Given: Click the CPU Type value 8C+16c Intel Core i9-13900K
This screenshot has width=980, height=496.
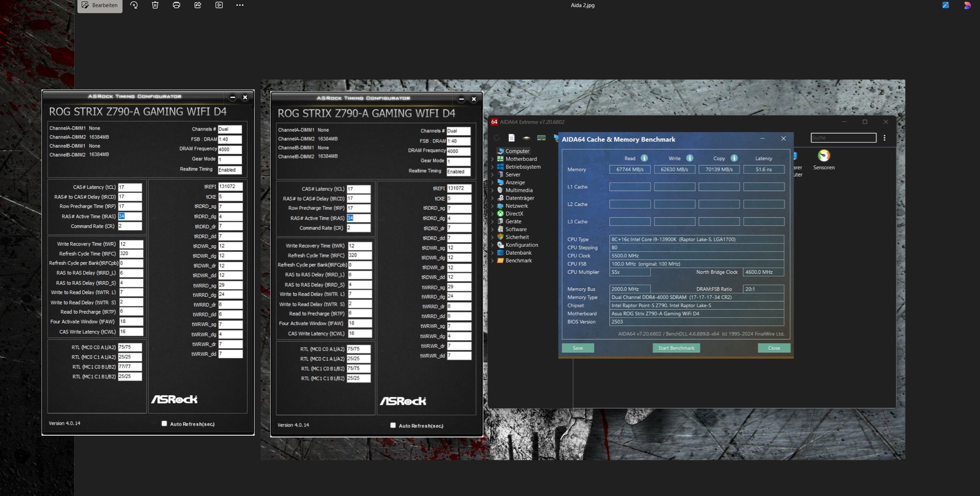Looking at the screenshot, I should 697,239.
